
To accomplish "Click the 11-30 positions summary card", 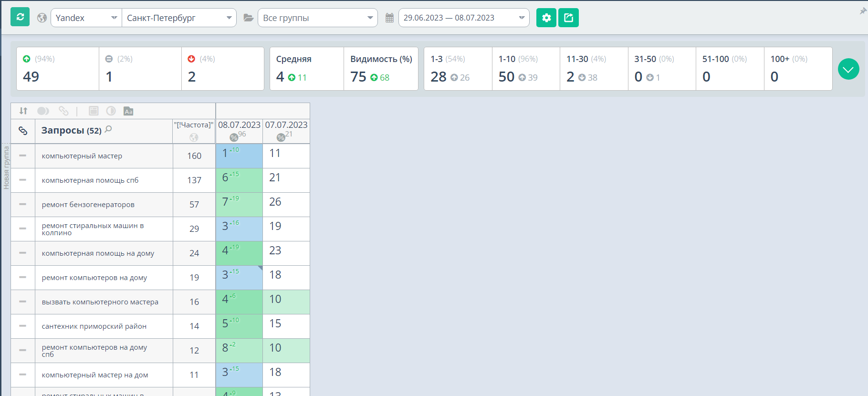I will tap(594, 69).
